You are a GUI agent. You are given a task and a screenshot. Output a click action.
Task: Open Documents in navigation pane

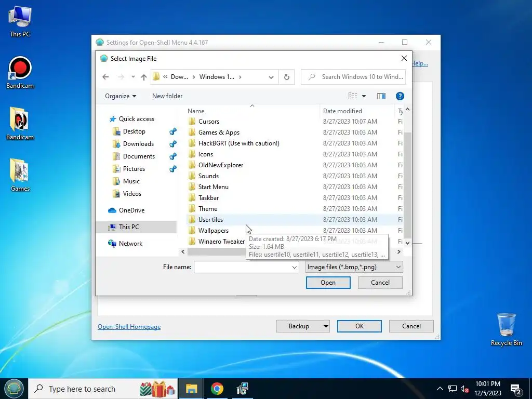tap(139, 156)
